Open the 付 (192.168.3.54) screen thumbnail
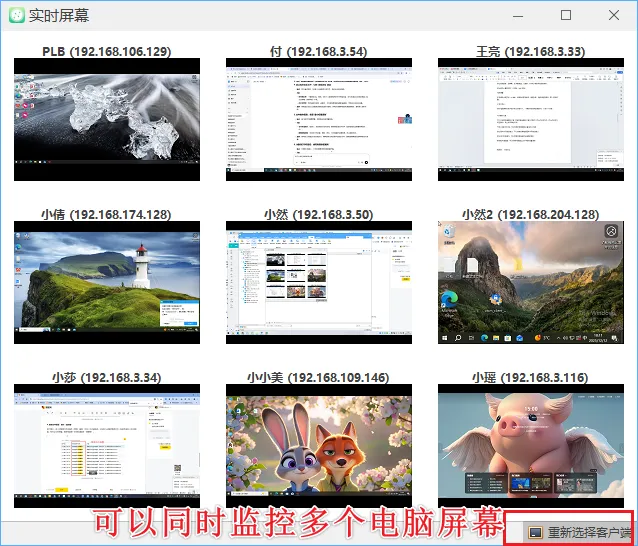 click(x=319, y=119)
